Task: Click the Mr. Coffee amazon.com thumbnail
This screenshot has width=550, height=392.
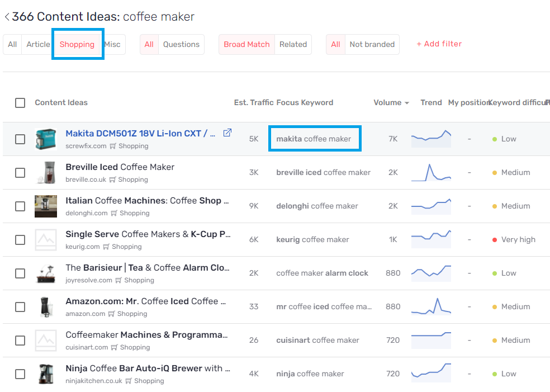Action: click(46, 306)
